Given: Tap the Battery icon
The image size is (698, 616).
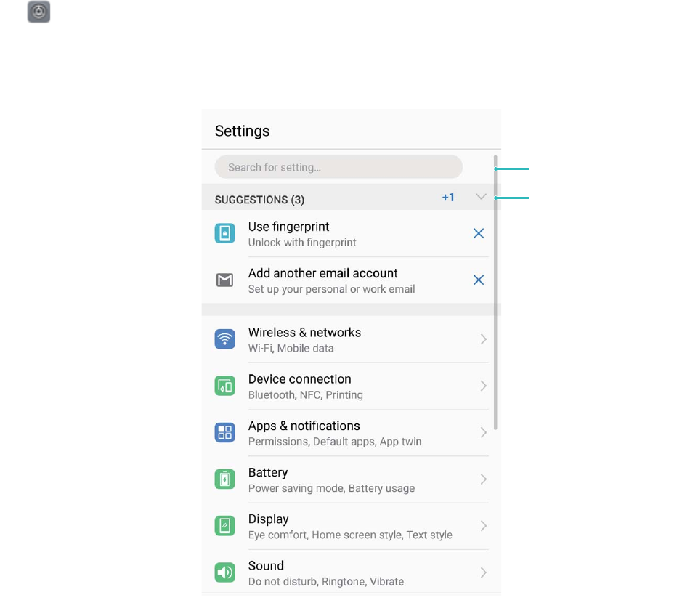Looking at the screenshot, I should tap(225, 479).
